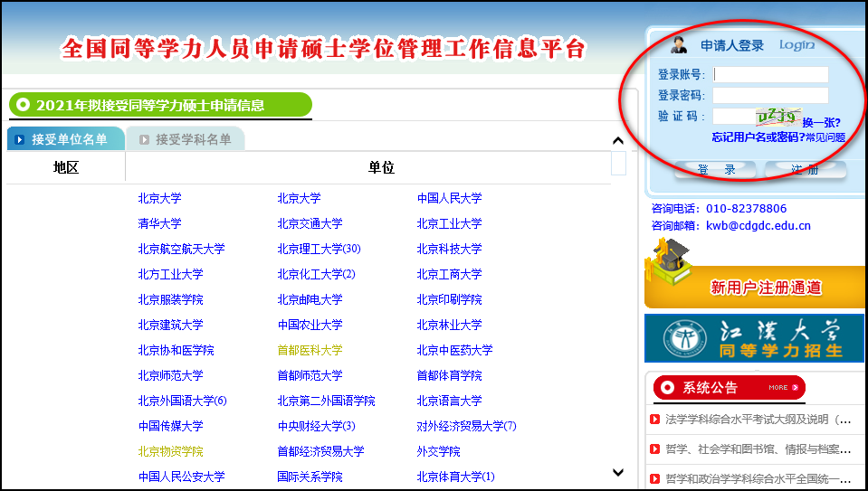This screenshot has height=491, width=868.
Task: Open the 北京科技大学 link
Action: click(x=449, y=249)
